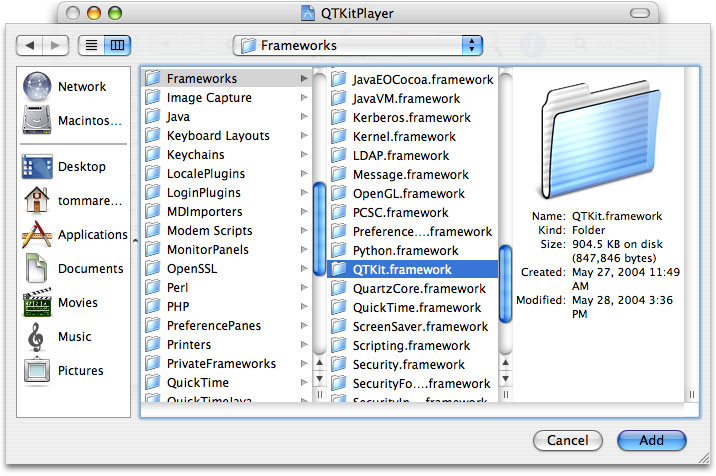Viewport: 716px width, 476px height.
Task: Switch to column view
Action: pyautogui.click(x=117, y=45)
